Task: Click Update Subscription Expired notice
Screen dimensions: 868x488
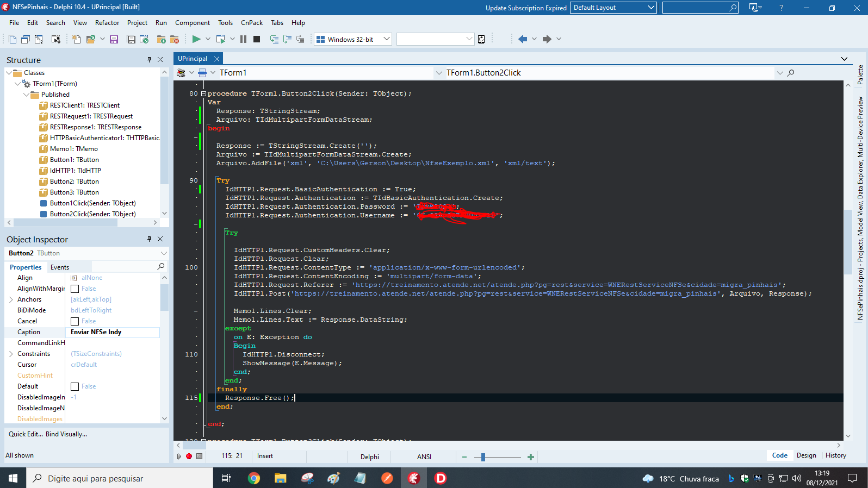Action: click(526, 8)
